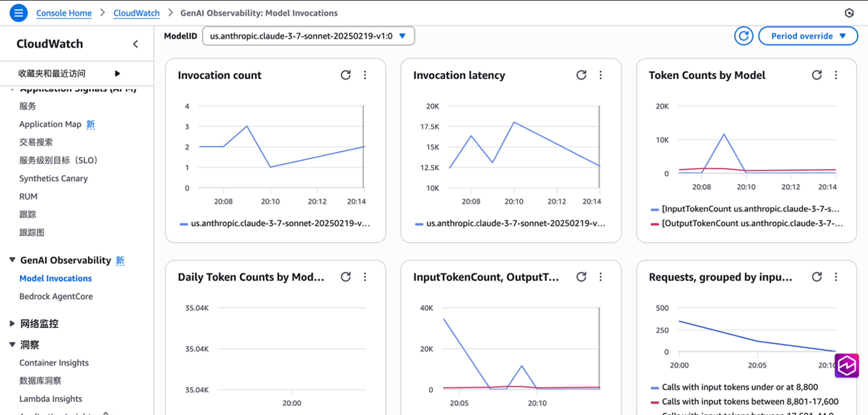Click the CloudWatch breadcrumb link
This screenshot has width=868, height=415.
pos(136,13)
